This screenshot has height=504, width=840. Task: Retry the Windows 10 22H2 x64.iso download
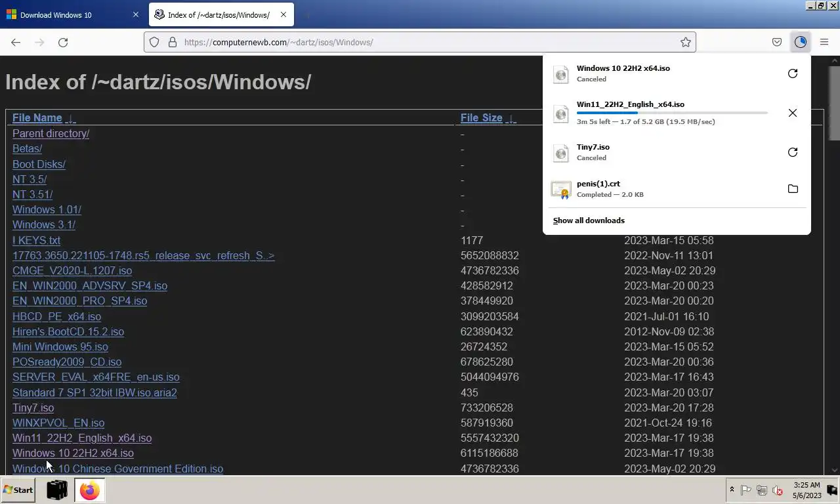click(x=793, y=73)
